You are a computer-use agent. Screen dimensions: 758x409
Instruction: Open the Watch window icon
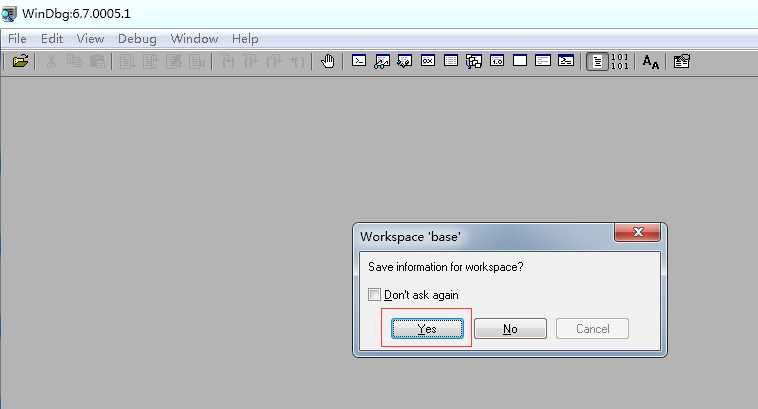(382, 61)
